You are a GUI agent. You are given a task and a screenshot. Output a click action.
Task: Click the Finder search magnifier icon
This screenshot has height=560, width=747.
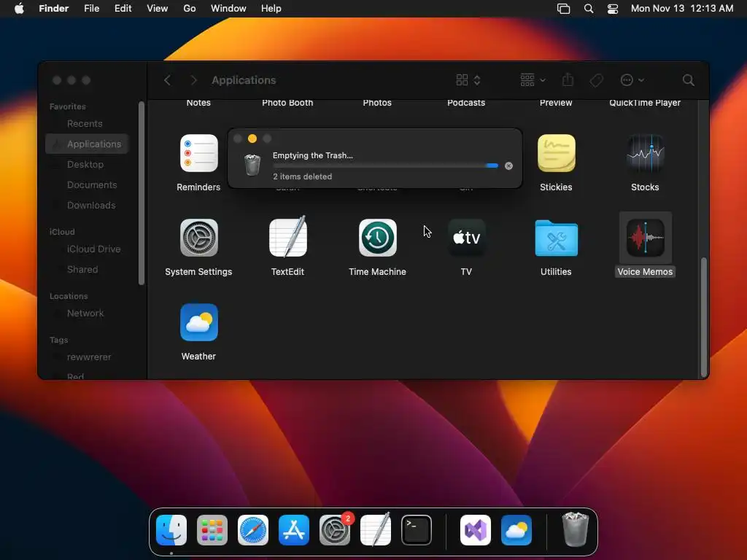[688, 80]
